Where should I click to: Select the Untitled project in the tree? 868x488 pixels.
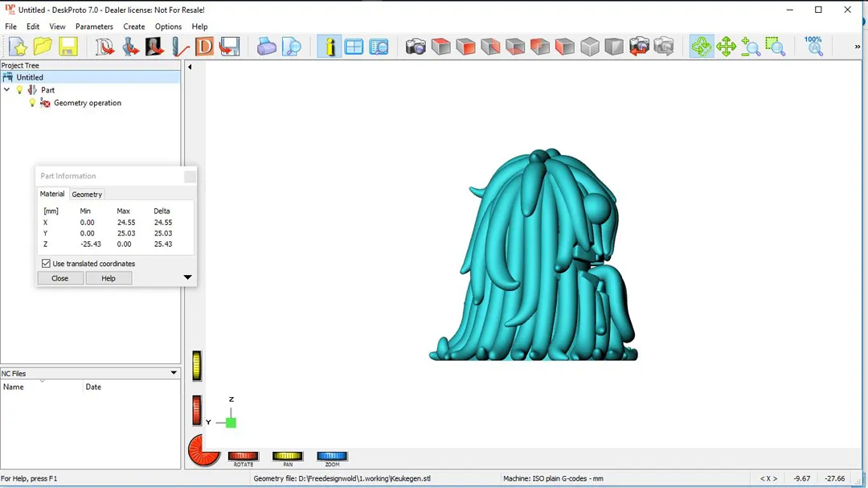pos(30,77)
